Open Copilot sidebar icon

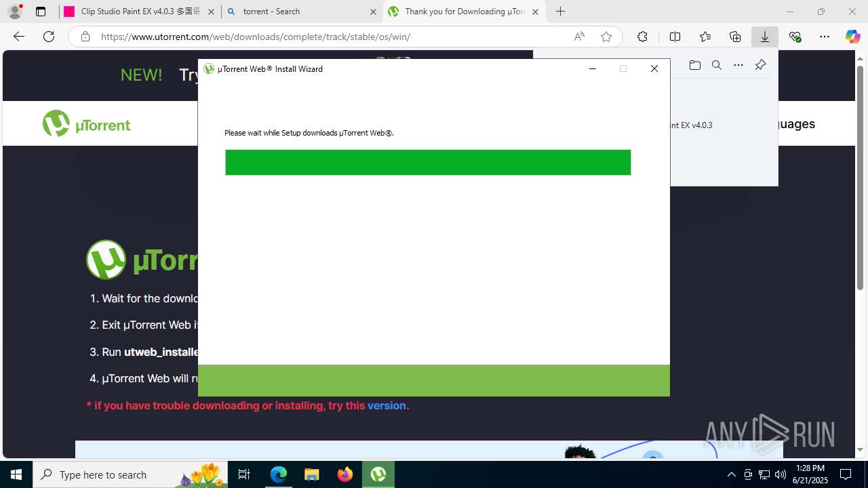click(853, 37)
